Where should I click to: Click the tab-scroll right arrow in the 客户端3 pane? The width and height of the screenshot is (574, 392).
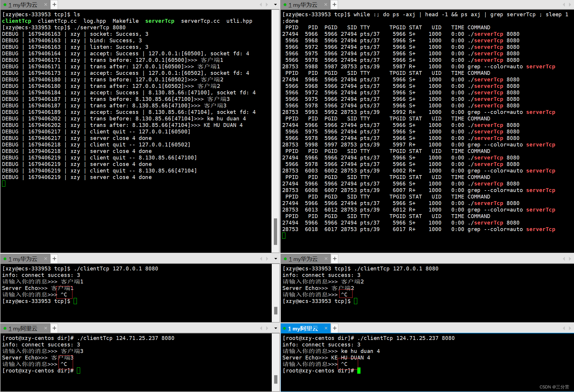pos(267,328)
